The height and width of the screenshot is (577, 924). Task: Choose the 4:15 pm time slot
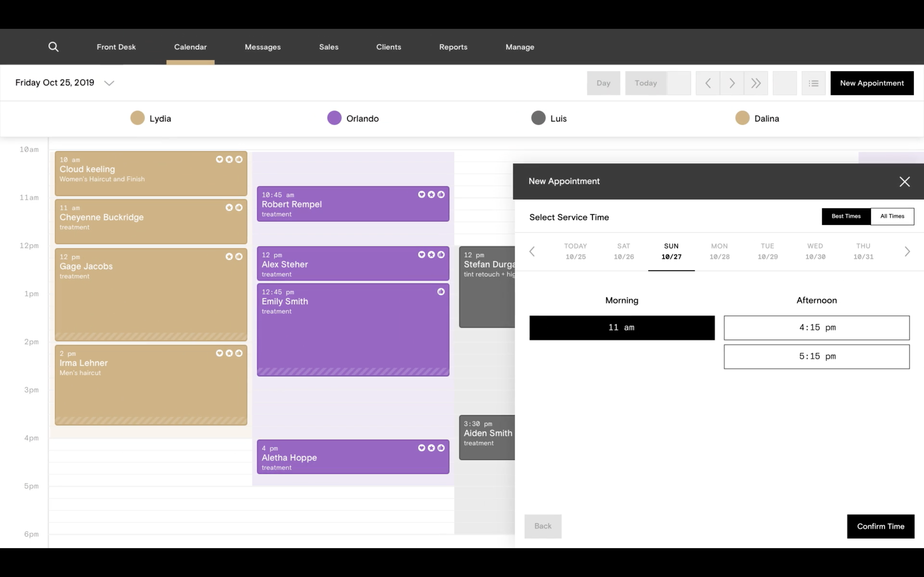pyautogui.click(x=816, y=328)
